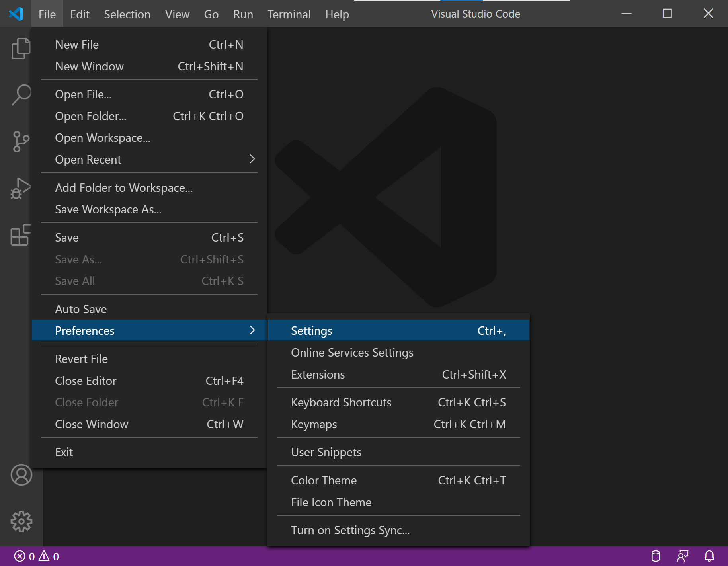Choose Close Editor entry

click(x=149, y=381)
